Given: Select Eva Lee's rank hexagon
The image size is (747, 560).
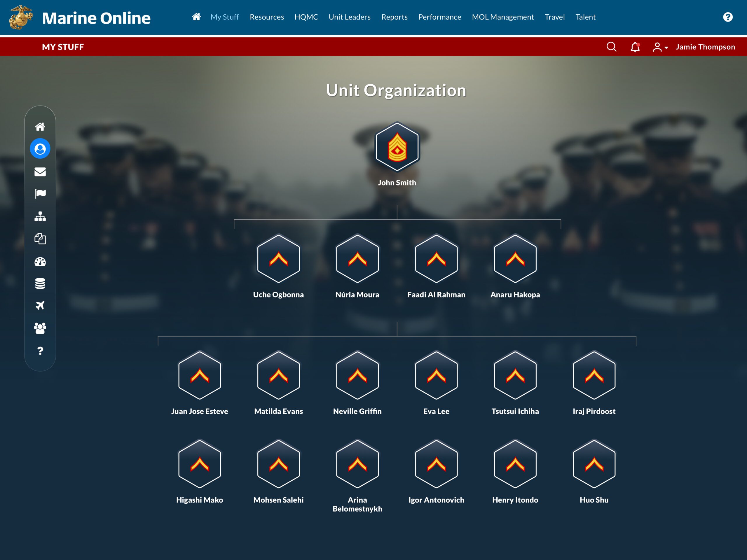Looking at the screenshot, I should point(436,375).
